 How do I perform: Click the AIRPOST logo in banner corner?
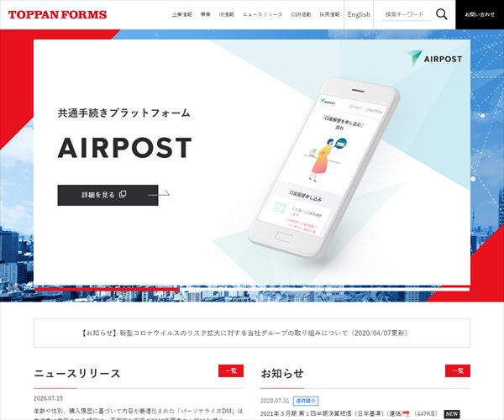pos(435,59)
